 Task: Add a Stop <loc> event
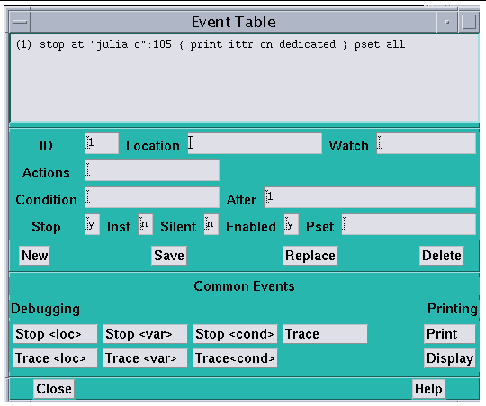point(55,334)
